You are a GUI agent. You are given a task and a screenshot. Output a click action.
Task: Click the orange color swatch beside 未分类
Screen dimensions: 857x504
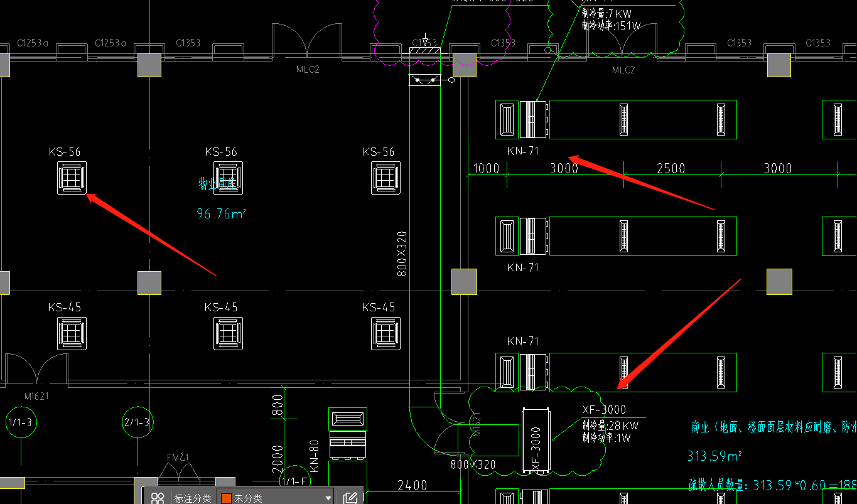tap(226, 498)
